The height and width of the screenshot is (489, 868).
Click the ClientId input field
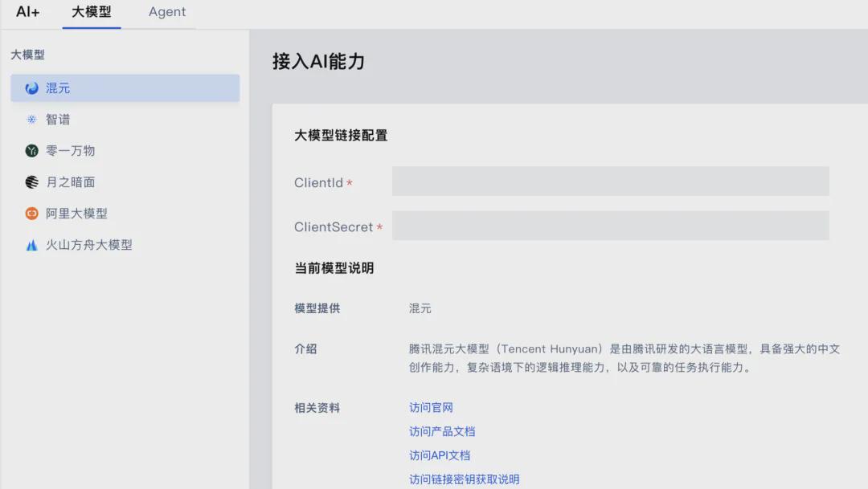(609, 181)
